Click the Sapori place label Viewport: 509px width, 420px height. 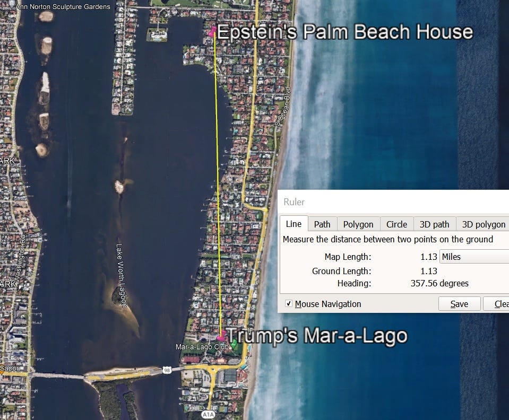[11, 368]
